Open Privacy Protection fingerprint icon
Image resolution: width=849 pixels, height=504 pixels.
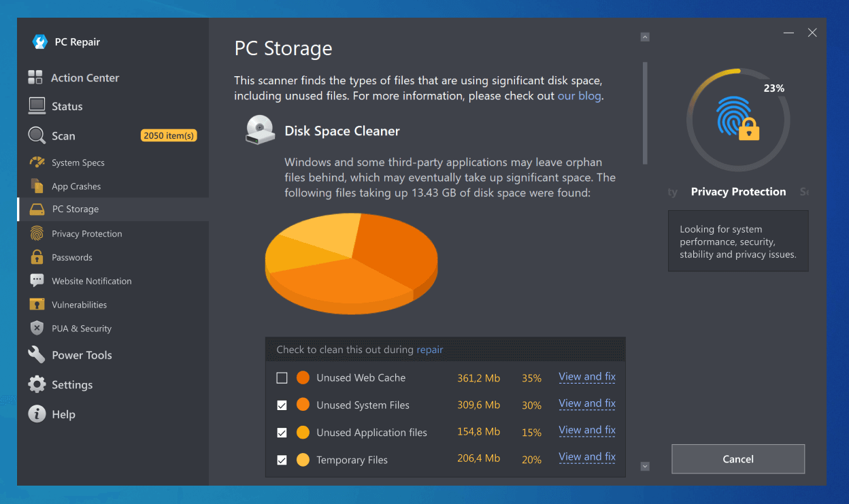pos(35,233)
